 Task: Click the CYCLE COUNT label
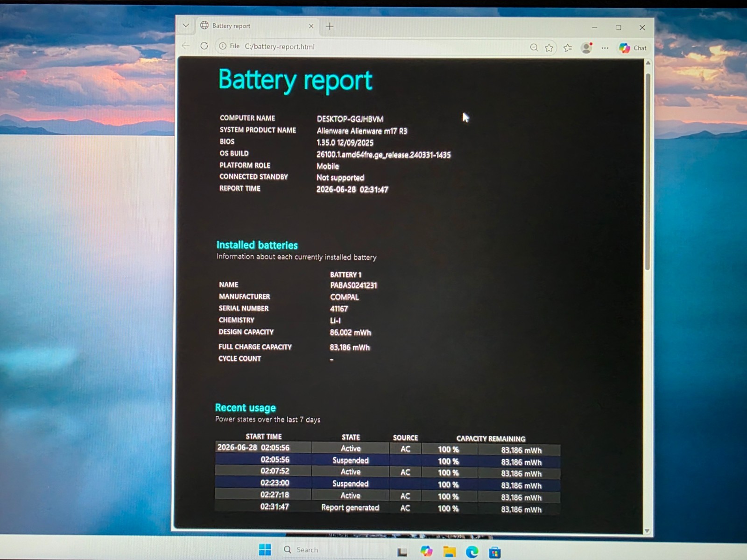tap(240, 358)
